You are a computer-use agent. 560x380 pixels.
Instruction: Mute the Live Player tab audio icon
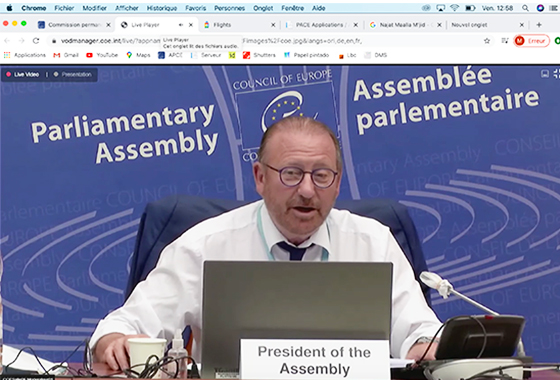pyautogui.click(x=181, y=25)
